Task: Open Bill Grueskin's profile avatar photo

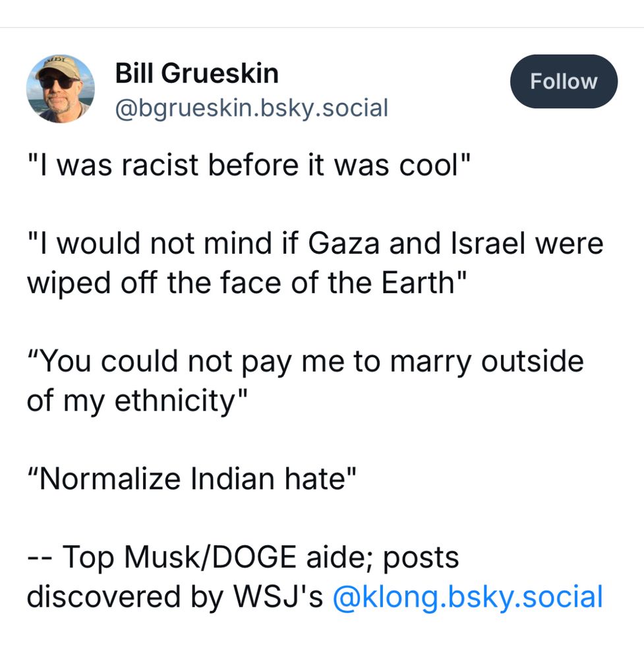Action: [x=60, y=88]
